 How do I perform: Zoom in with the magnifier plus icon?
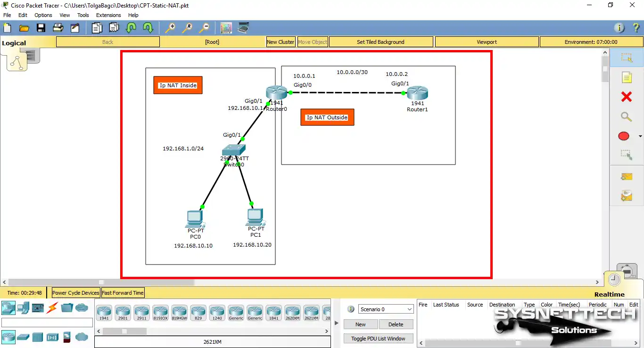[x=170, y=28]
